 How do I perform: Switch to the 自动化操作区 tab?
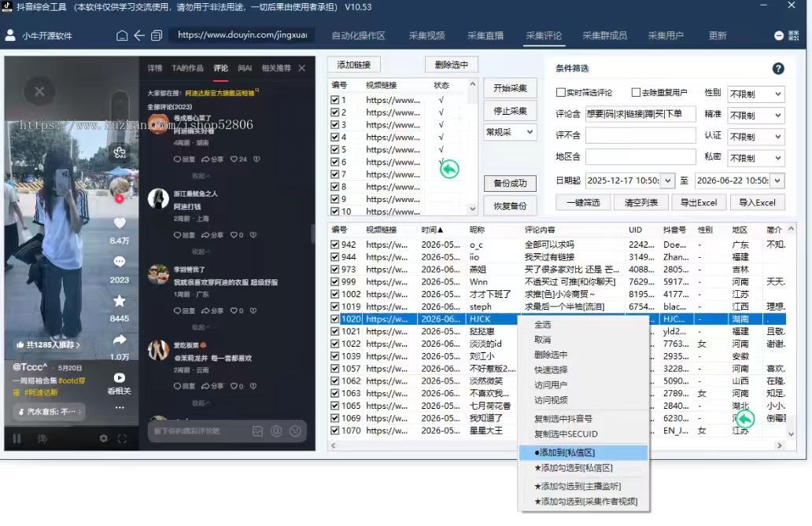(x=358, y=35)
